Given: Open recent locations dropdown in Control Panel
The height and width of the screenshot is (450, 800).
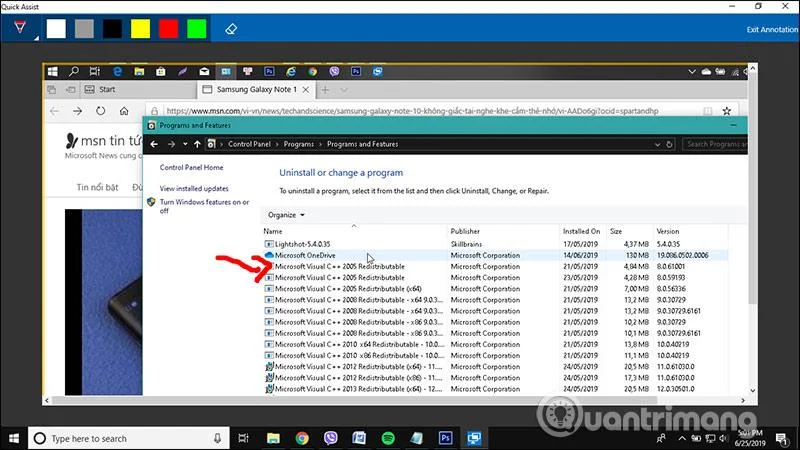Looking at the screenshot, I should tap(185, 144).
